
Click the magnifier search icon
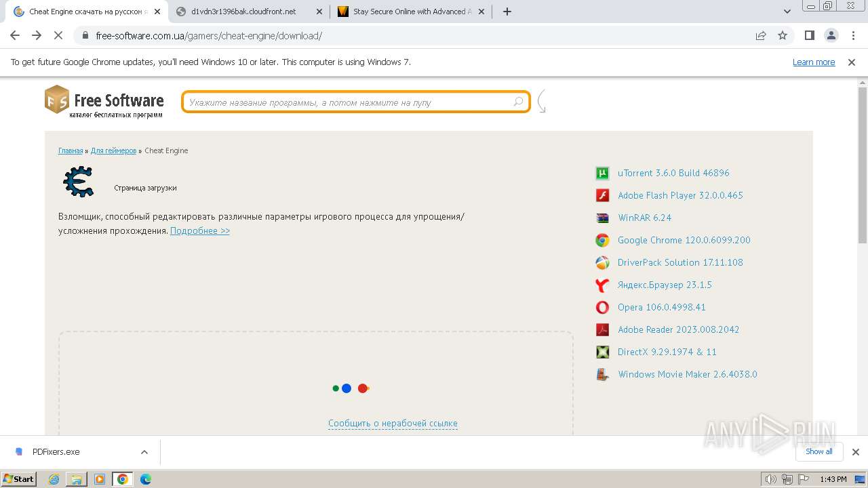point(518,102)
